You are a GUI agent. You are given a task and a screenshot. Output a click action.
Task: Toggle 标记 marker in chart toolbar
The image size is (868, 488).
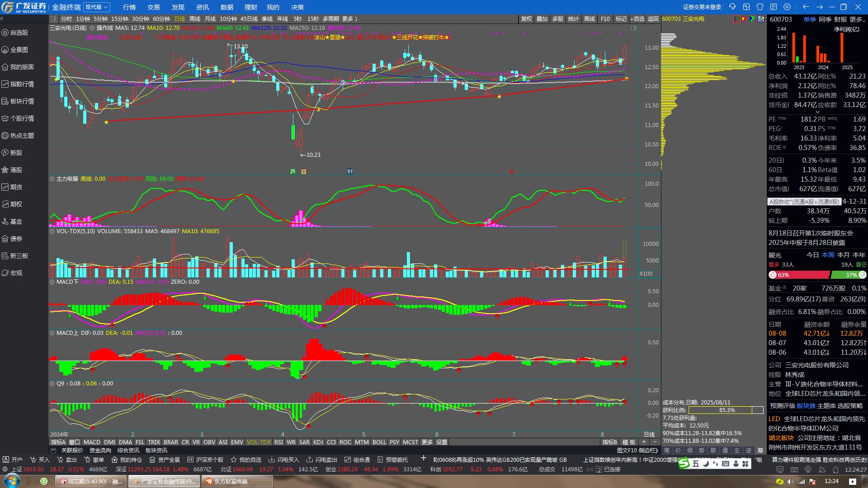tap(621, 19)
